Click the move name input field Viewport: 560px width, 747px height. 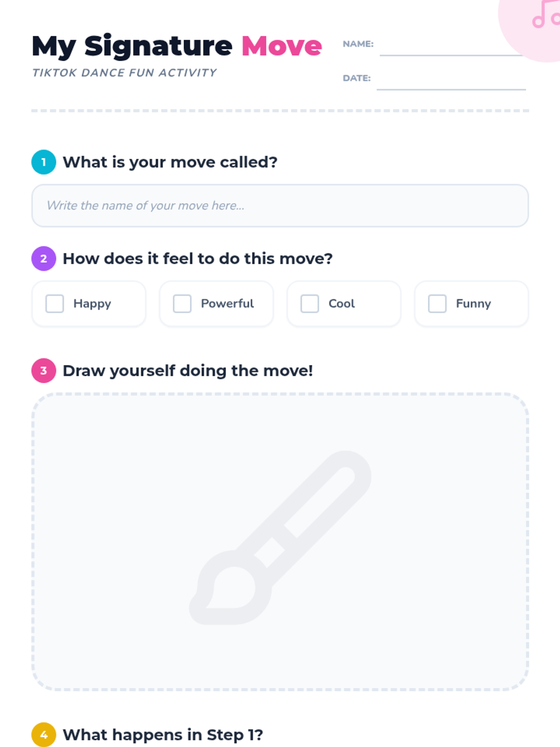click(x=280, y=206)
